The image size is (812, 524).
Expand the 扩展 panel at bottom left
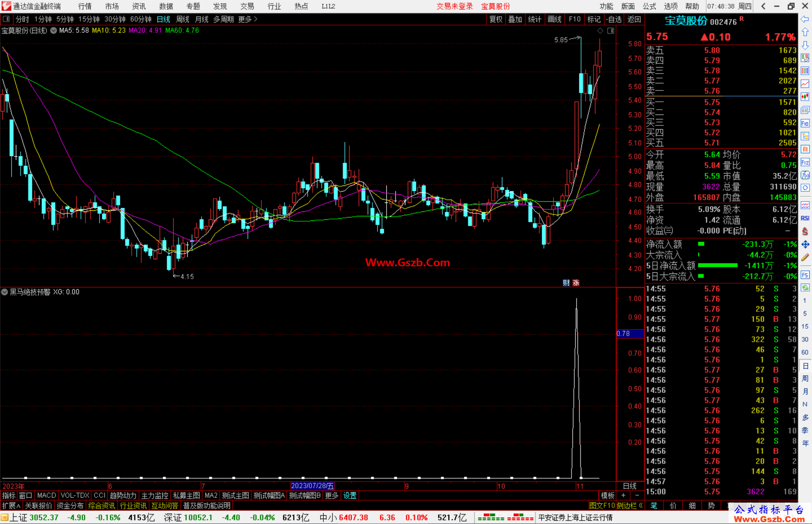pyautogui.click(x=11, y=506)
